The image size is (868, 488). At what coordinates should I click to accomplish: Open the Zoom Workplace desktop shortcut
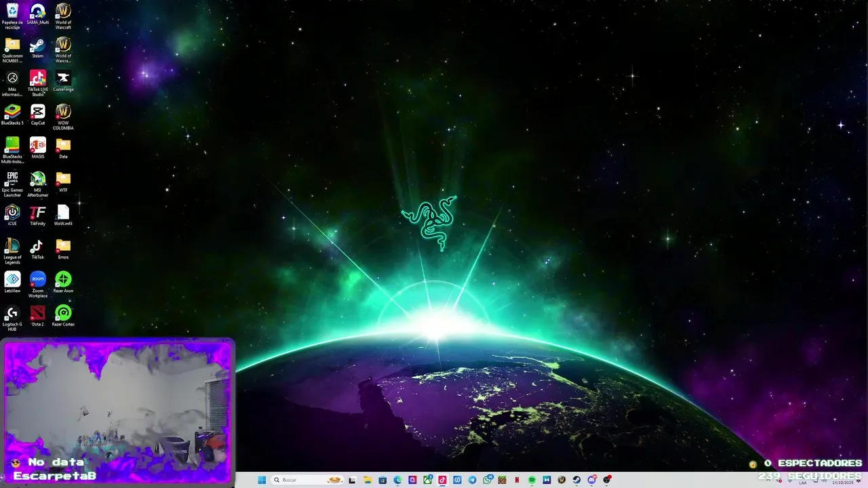click(38, 285)
